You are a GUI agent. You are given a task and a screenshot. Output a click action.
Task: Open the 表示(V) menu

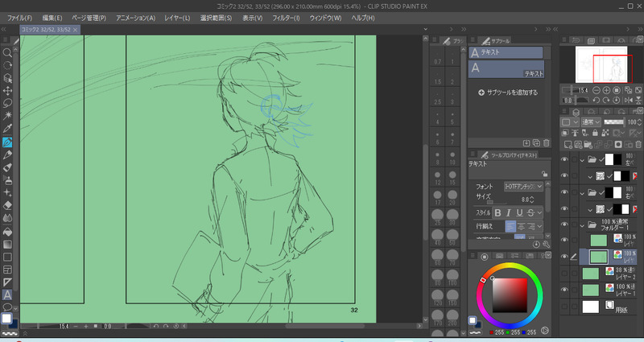pyautogui.click(x=252, y=18)
